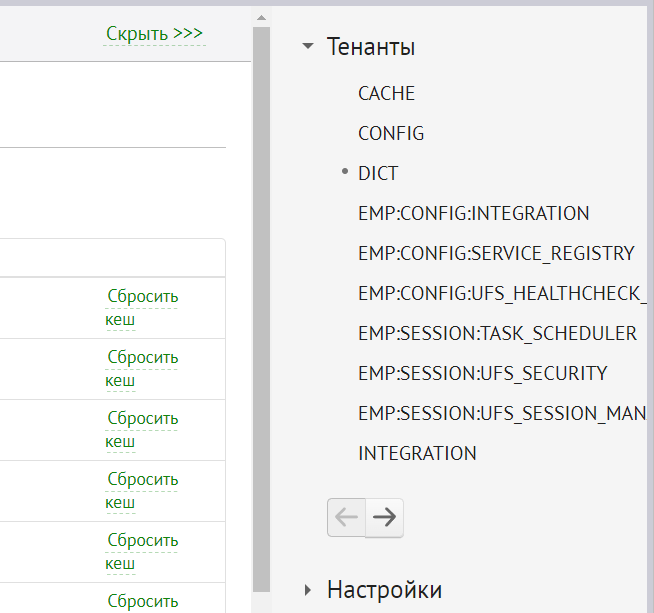Viewport: 654px width, 613px height.
Task: Choose EMP:SESSION:UFS_SESSION_MAN tenant
Action: 500,413
